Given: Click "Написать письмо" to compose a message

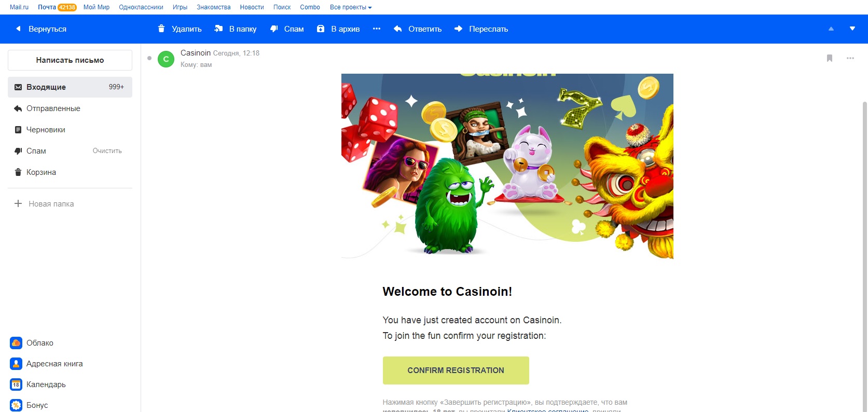Looking at the screenshot, I should [70, 60].
